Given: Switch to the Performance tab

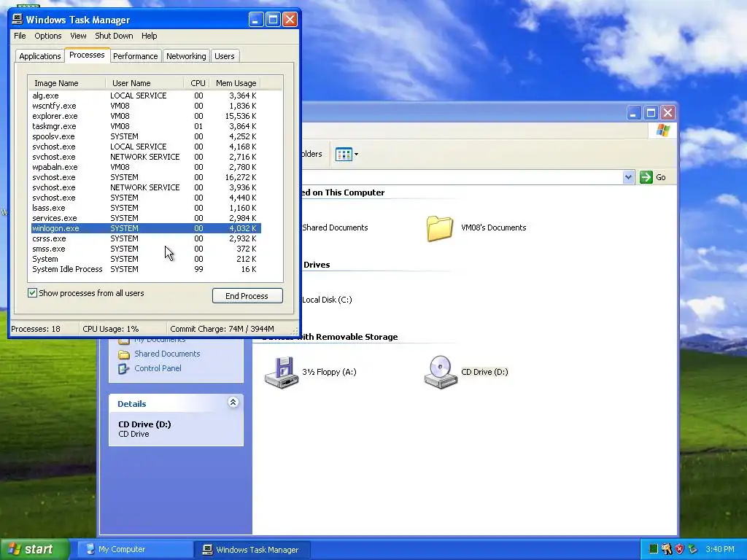Looking at the screenshot, I should click(135, 56).
